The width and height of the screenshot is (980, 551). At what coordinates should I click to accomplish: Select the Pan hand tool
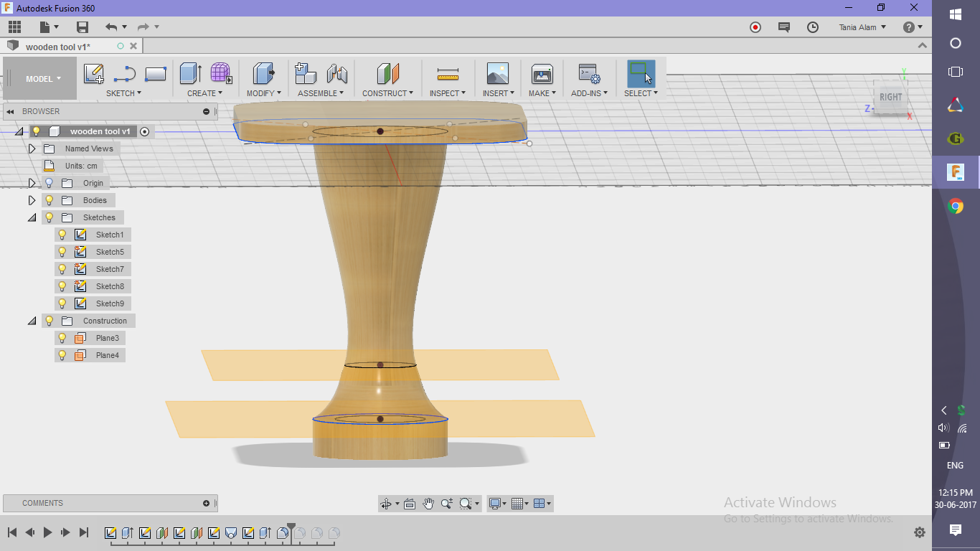[428, 504]
